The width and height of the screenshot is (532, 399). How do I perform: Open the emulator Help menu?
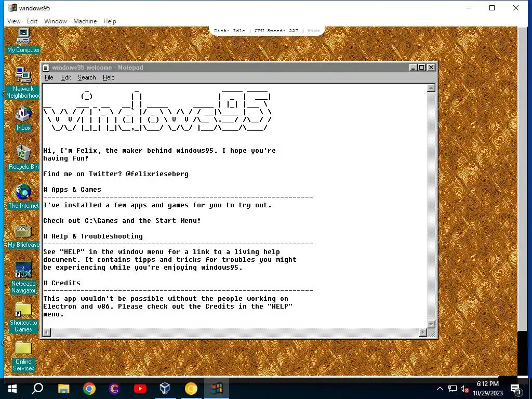(x=110, y=21)
